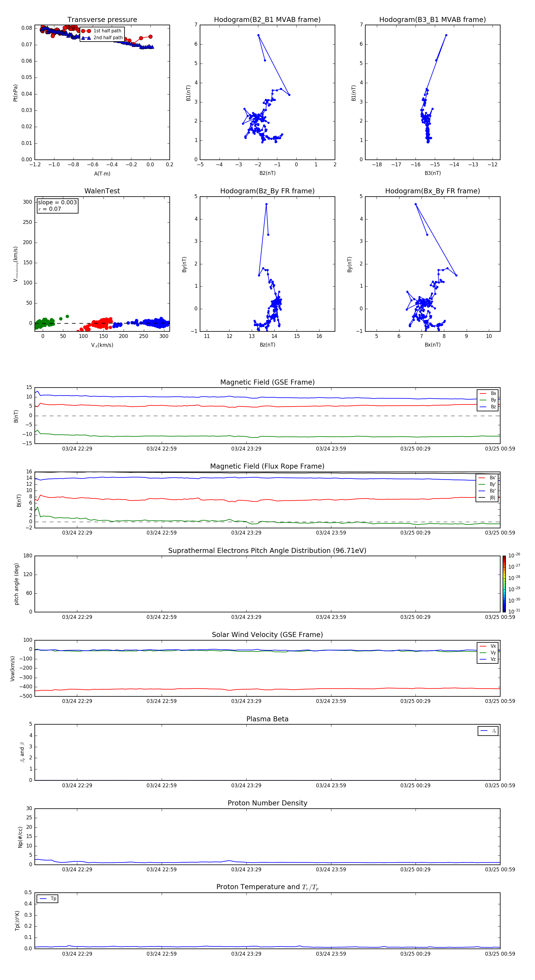Click the 'V_A(km/s)' x-axis label

pos(102,345)
